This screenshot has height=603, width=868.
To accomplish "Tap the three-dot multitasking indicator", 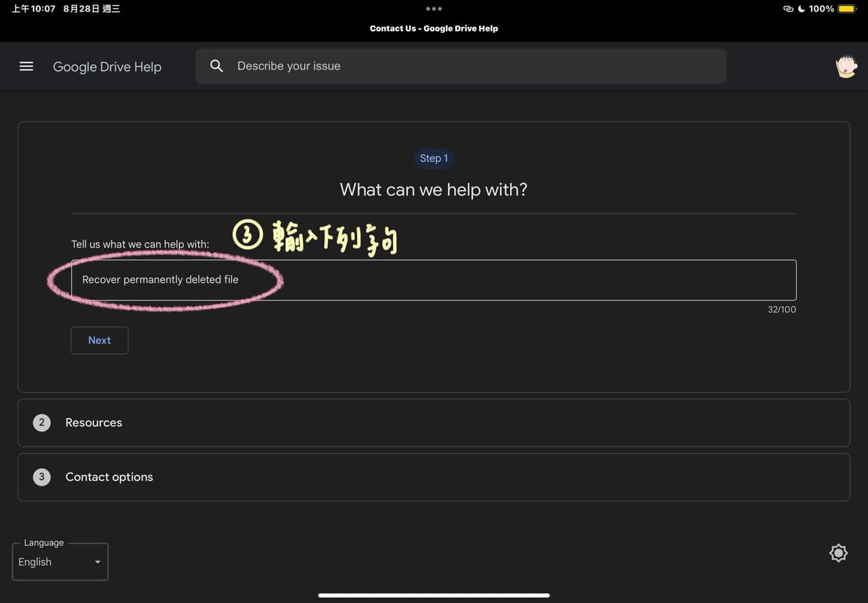I will [434, 9].
